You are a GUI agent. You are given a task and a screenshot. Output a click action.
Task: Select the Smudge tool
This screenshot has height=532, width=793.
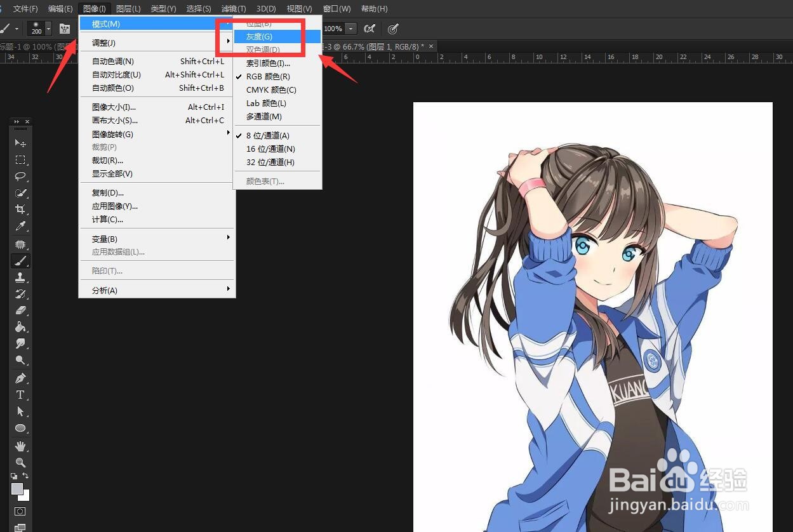click(x=20, y=343)
